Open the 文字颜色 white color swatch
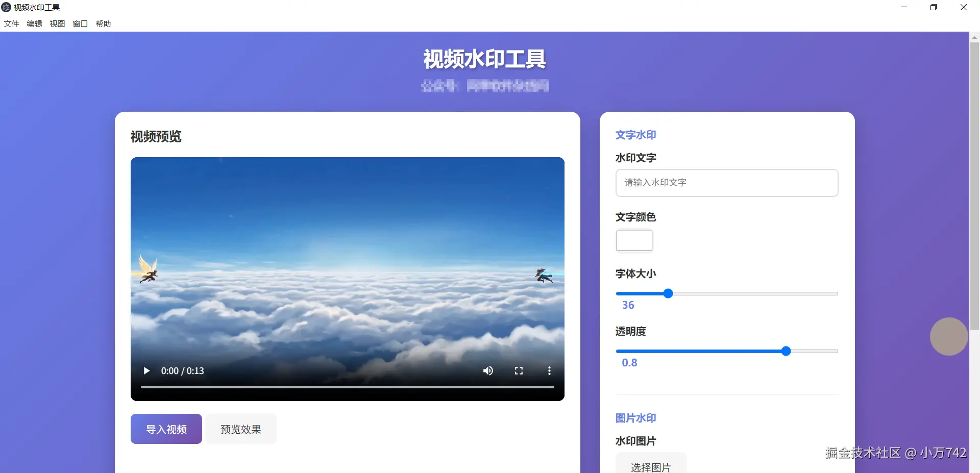The height and width of the screenshot is (473, 980). pyautogui.click(x=634, y=241)
